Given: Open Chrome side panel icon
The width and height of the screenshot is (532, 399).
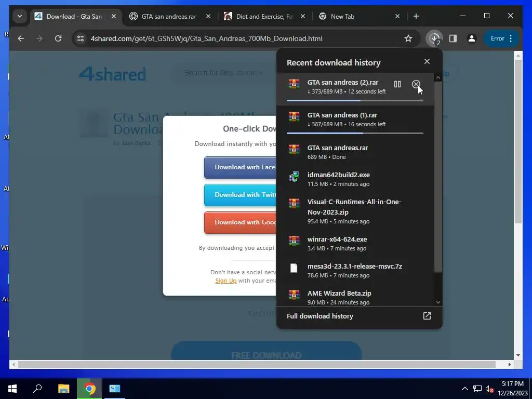Looking at the screenshot, I should click(x=453, y=38).
